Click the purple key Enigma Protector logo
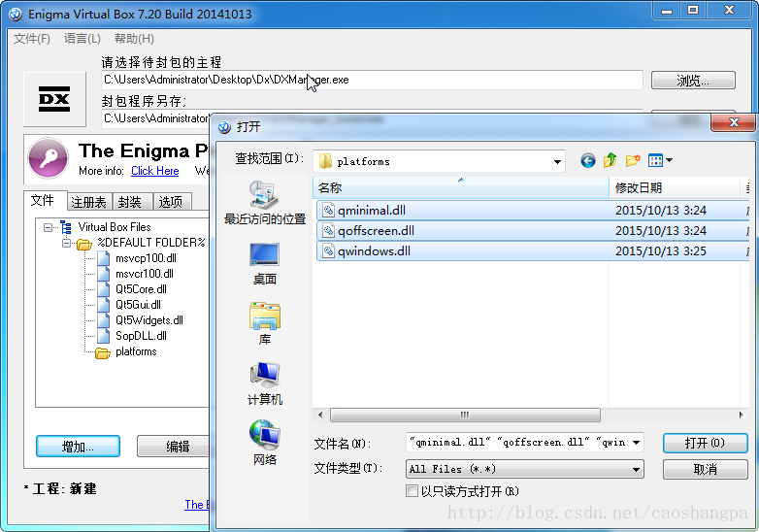 point(48,157)
